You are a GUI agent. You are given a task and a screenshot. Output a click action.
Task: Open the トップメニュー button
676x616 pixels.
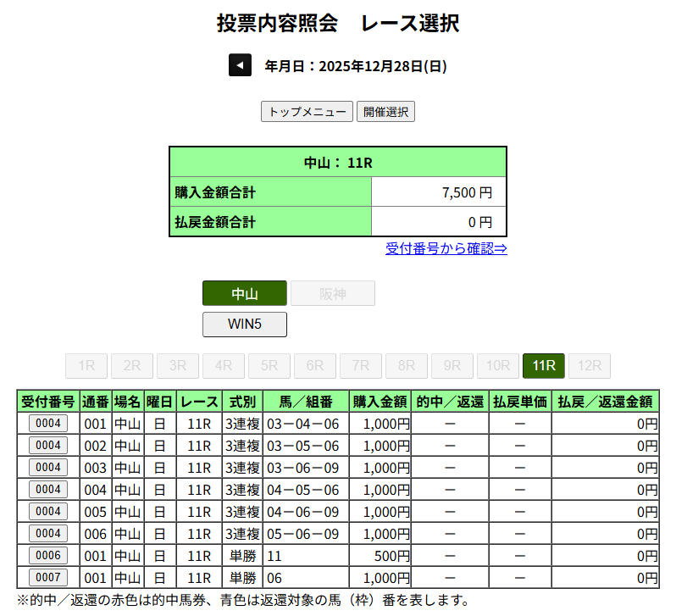307,112
